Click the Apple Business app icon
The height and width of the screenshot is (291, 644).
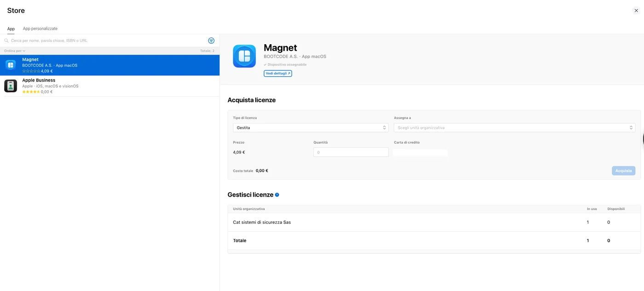11,86
